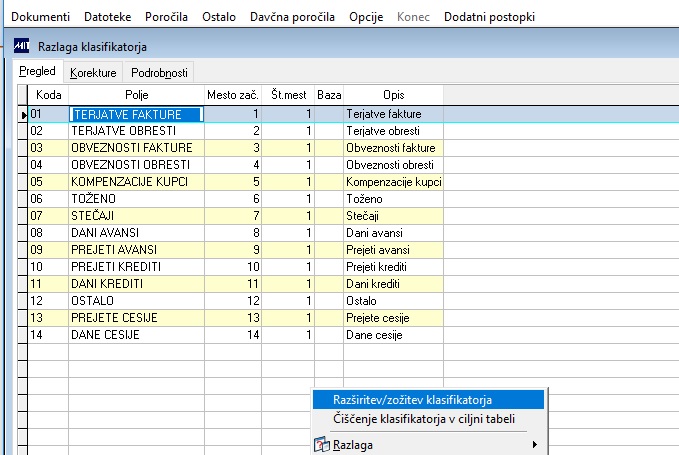Viewport: 679px width, 455px height.
Task: Click the Opis column header
Action: [x=394, y=95]
